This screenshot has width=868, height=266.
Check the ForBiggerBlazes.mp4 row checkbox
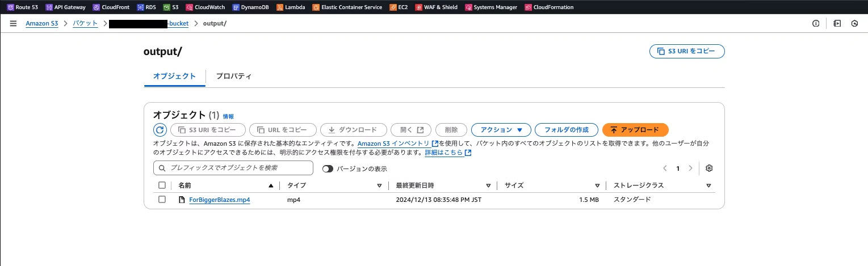tap(162, 200)
